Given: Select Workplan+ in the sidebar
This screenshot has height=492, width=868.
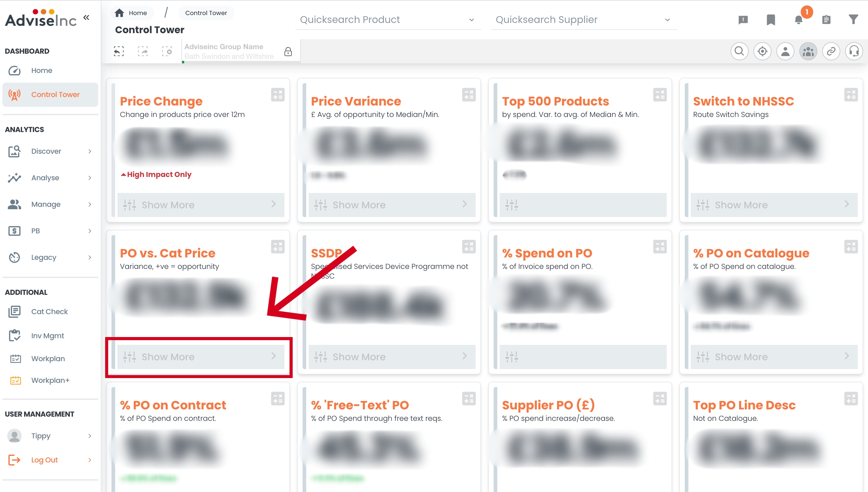Looking at the screenshot, I should tap(50, 380).
